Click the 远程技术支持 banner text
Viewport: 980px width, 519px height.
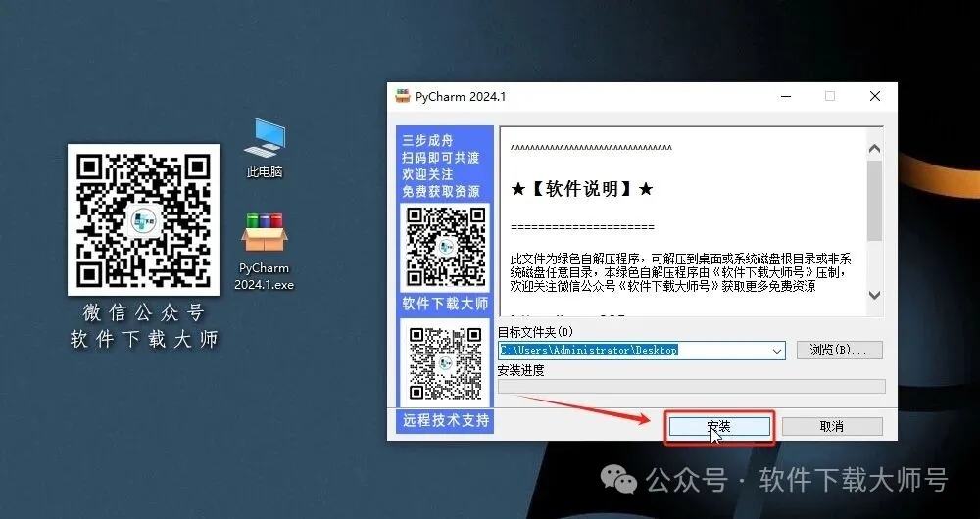[x=446, y=420]
